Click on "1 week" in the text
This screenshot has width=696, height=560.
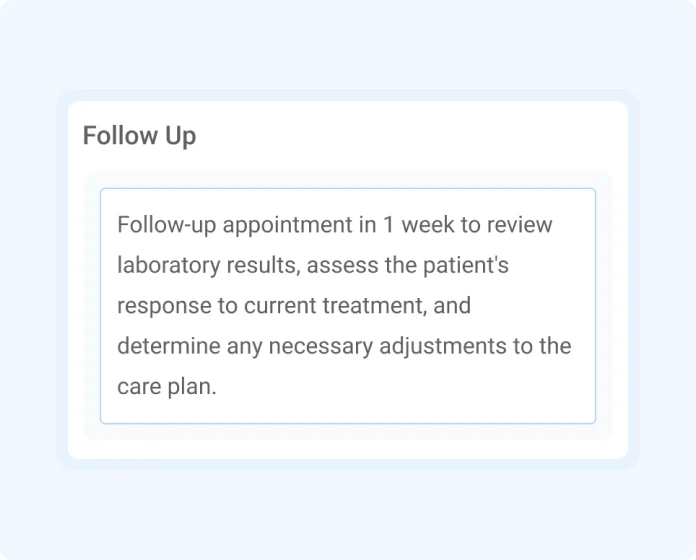(x=419, y=225)
